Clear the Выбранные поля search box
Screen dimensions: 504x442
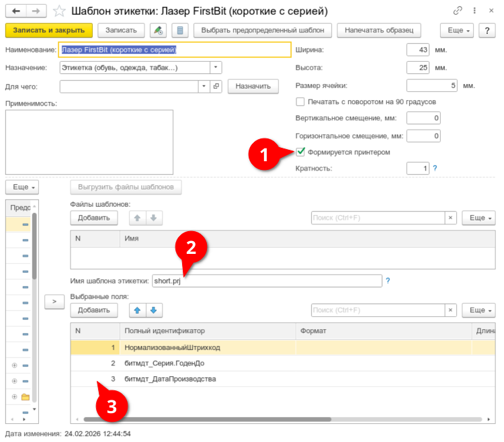[450, 310]
